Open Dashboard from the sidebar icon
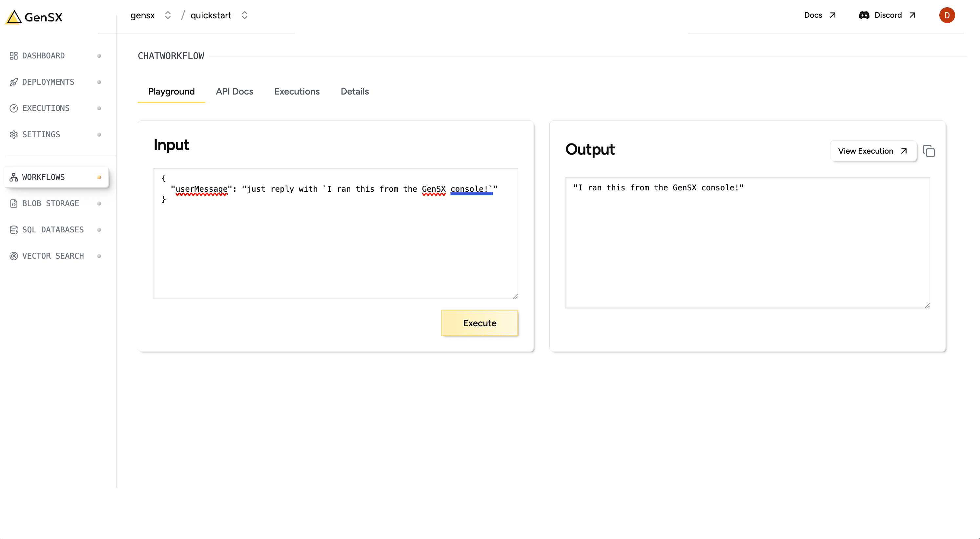 tap(14, 56)
